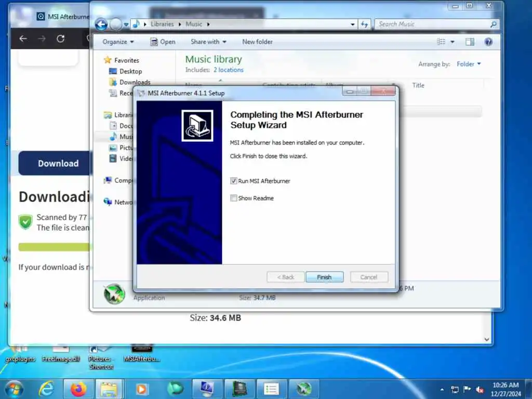532x399 pixels.
Task: Click the 2 locations link
Action: pos(229,70)
